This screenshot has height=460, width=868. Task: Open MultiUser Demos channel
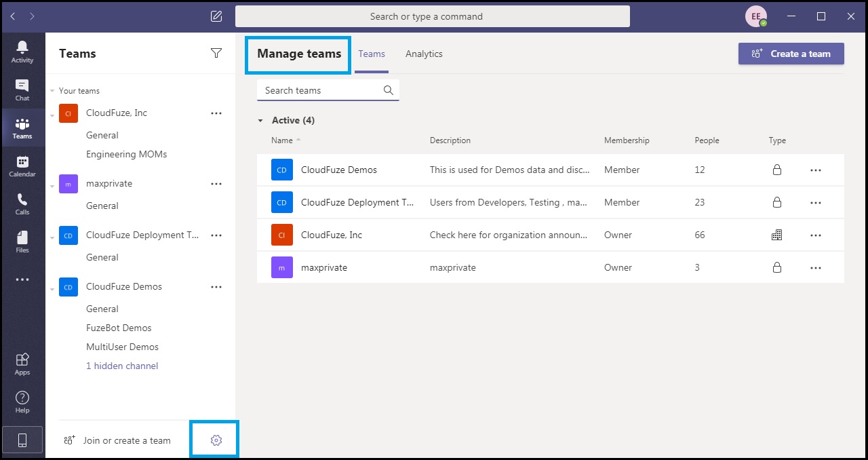pyautogui.click(x=122, y=347)
